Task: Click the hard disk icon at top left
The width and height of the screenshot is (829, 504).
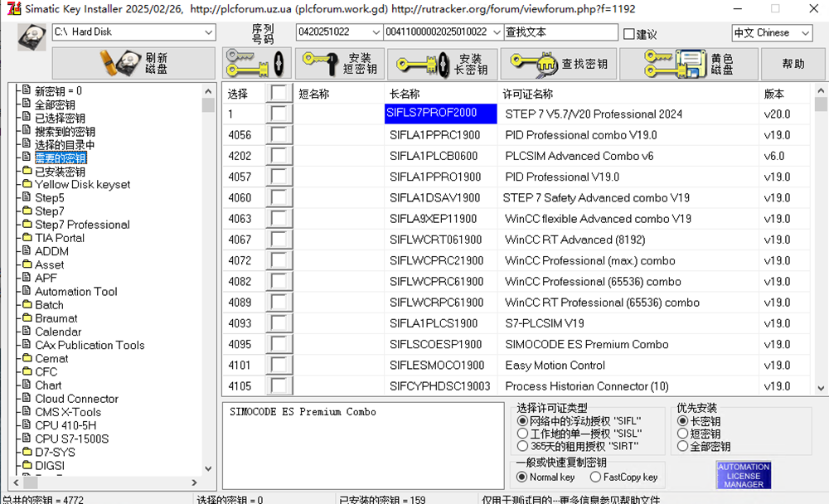Action: 32,37
